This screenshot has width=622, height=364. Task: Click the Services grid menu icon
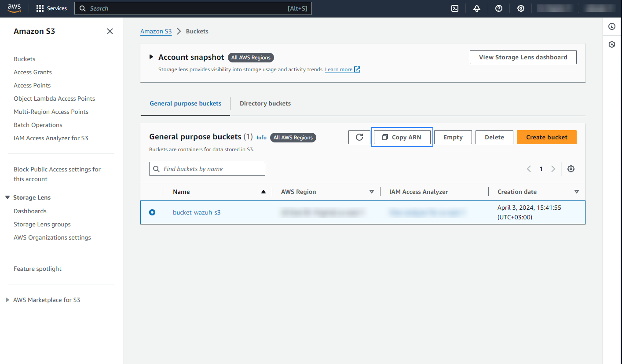(x=40, y=8)
